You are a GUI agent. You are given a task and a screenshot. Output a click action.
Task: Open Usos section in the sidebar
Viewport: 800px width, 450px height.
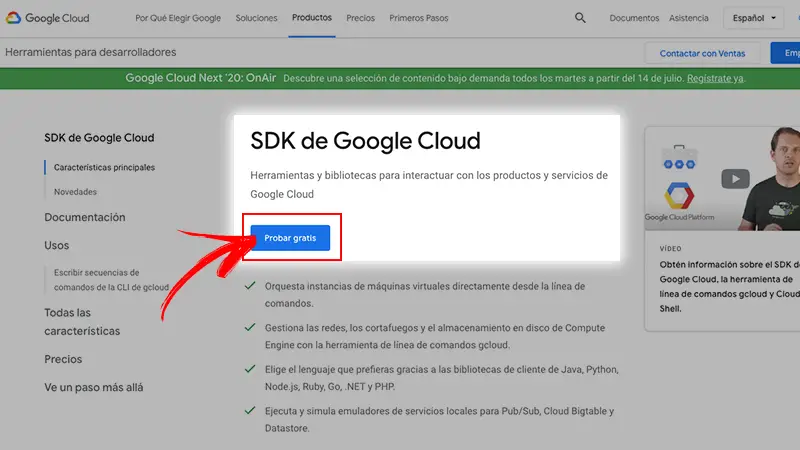56,245
